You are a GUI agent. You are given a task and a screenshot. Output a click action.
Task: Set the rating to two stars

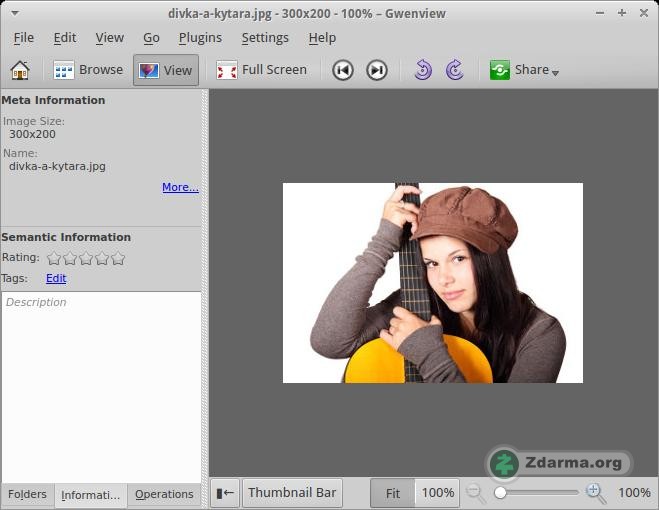(x=70, y=258)
